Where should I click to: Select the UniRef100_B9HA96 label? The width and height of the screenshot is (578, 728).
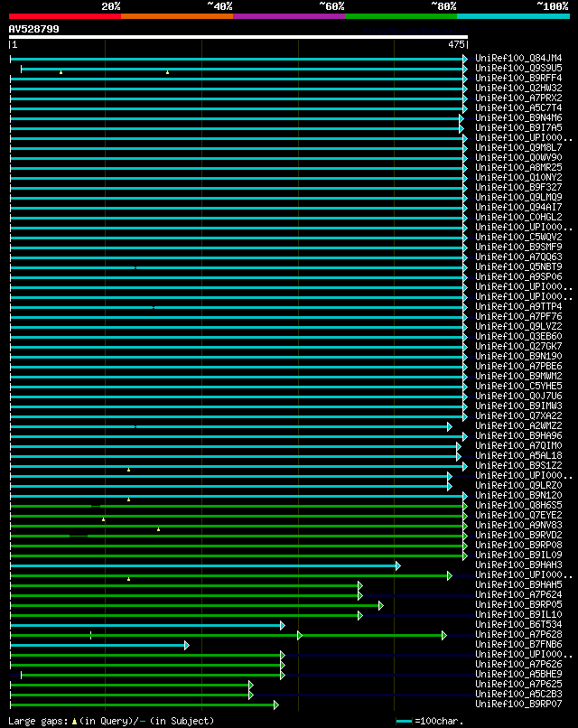tap(518, 436)
